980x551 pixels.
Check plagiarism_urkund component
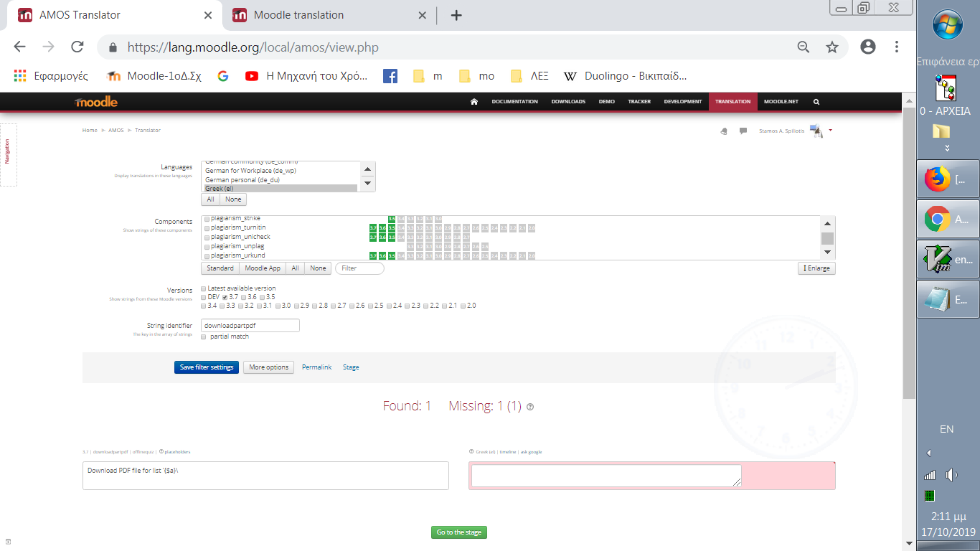pos(207,256)
